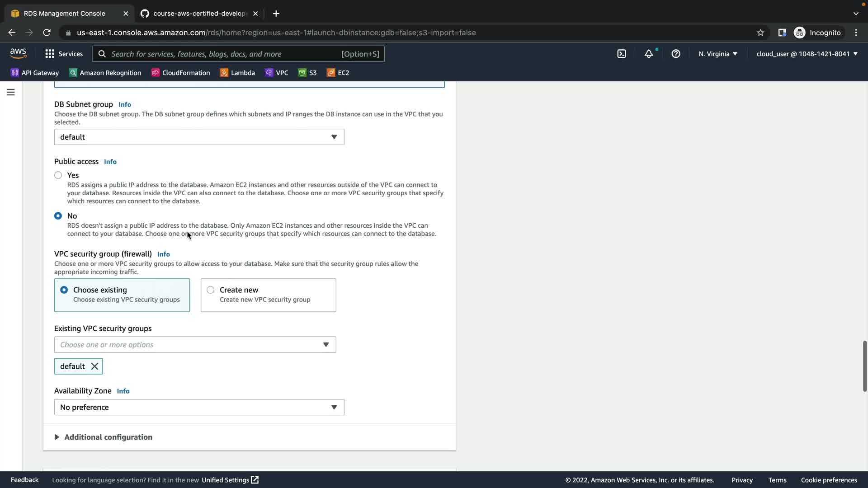Open the N. Virginia region menu
The width and height of the screenshot is (868, 488).
717,54
